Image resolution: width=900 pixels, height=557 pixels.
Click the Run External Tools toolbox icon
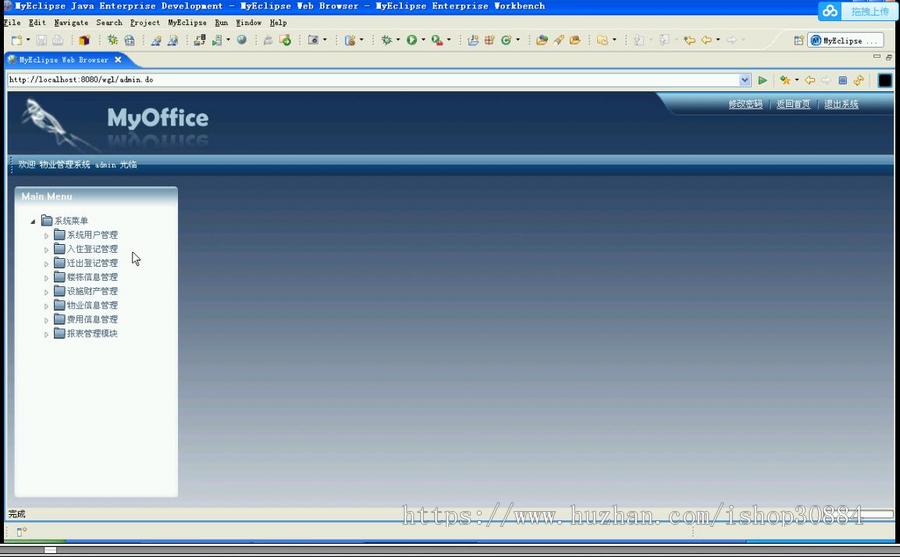[437, 40]
